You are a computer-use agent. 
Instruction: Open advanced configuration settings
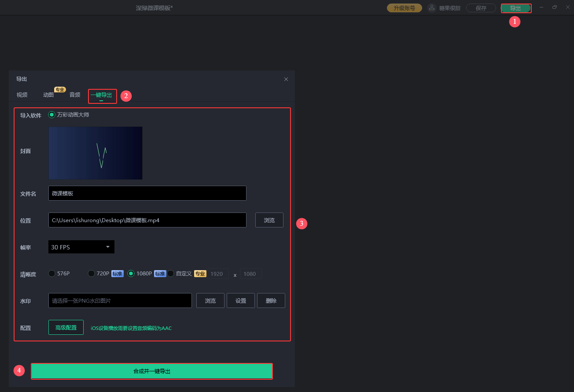[66, 327]
